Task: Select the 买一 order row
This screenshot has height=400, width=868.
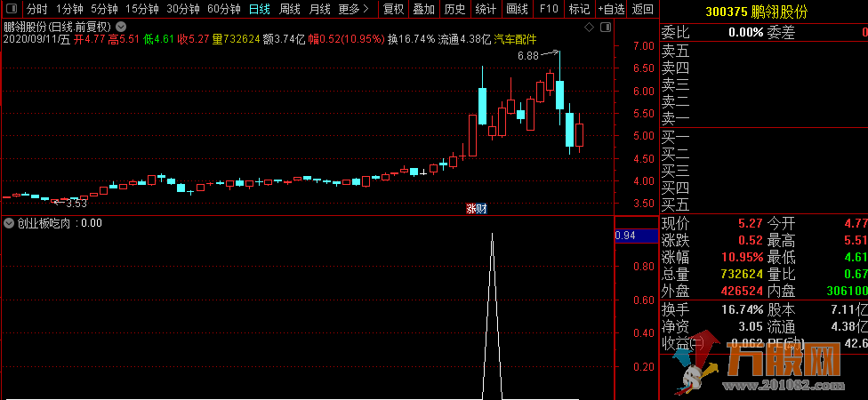Action: point(763,138)
